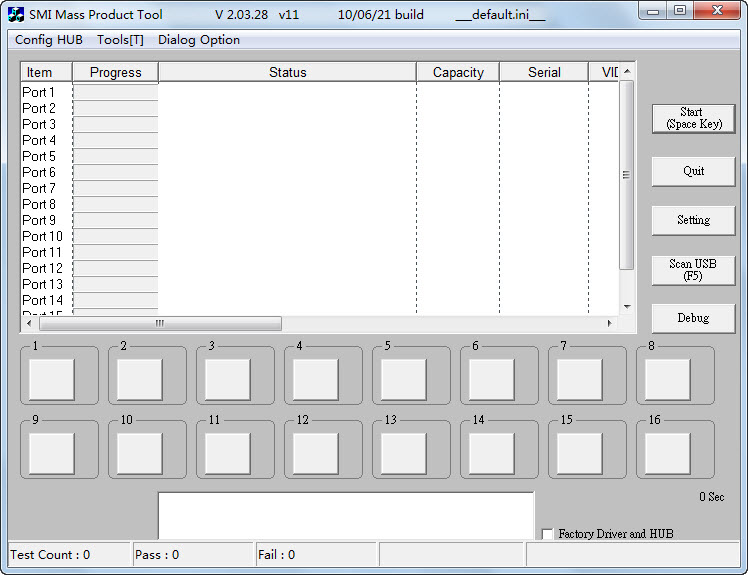Click the log text box at bottom

346,516
